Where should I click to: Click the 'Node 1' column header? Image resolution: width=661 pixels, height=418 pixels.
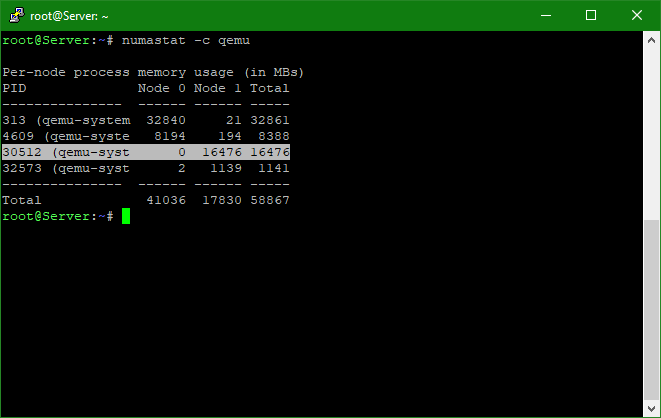[x=218, y=88]
